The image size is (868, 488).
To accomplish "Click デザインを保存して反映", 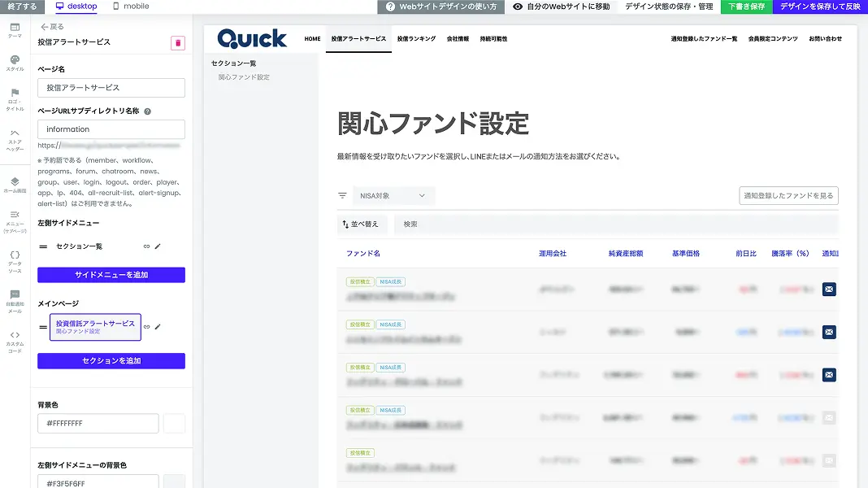I will coord(820,7).
